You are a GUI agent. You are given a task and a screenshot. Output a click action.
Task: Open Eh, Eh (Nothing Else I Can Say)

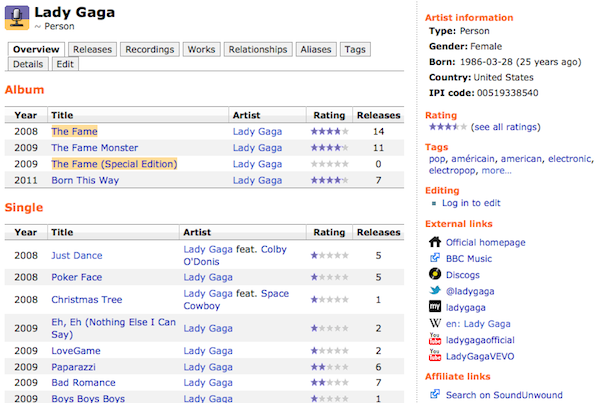click(x=113, y=328)
